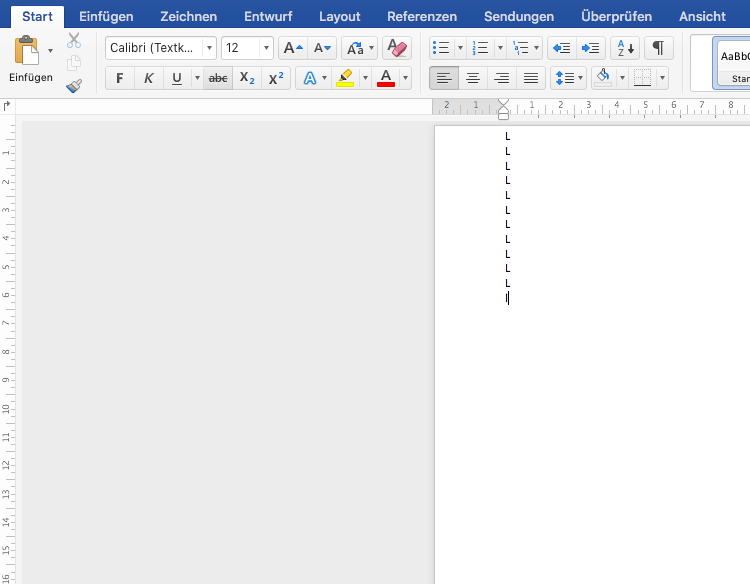
Task: Open the Einfügen ribbon tab
Action: click(x=106, y=16)
